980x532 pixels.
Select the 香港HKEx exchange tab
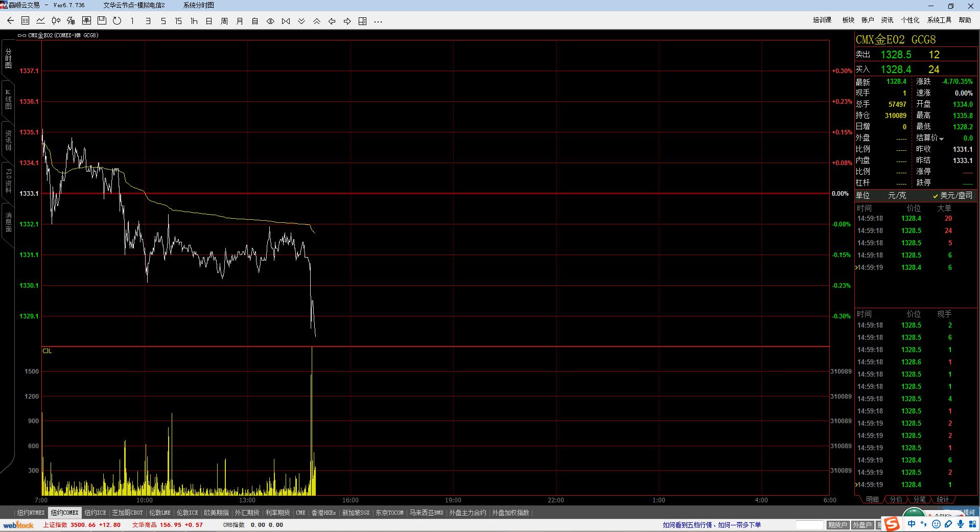[x=323, y=513]
